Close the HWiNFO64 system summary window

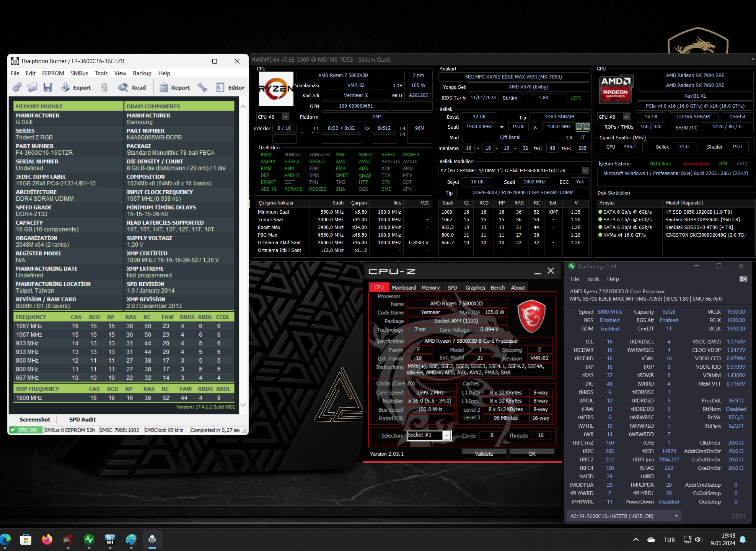pyautogui.click(x=753, y=59)
